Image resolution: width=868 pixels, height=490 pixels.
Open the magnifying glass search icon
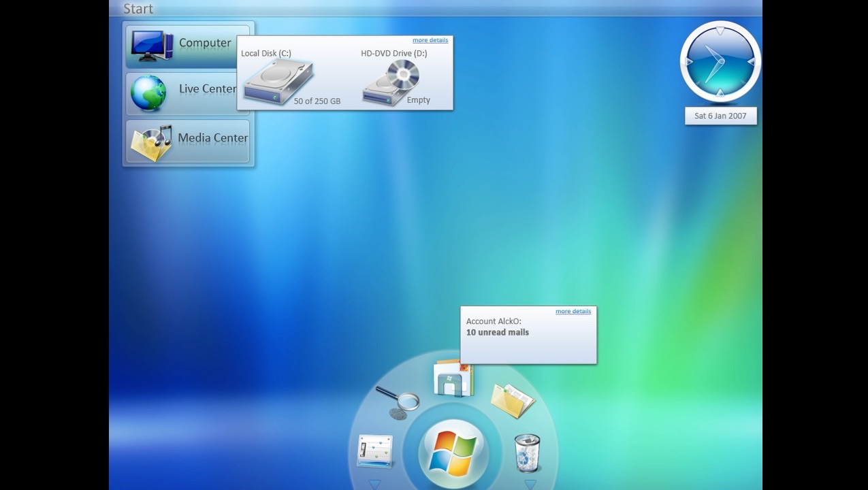[398, 402]
